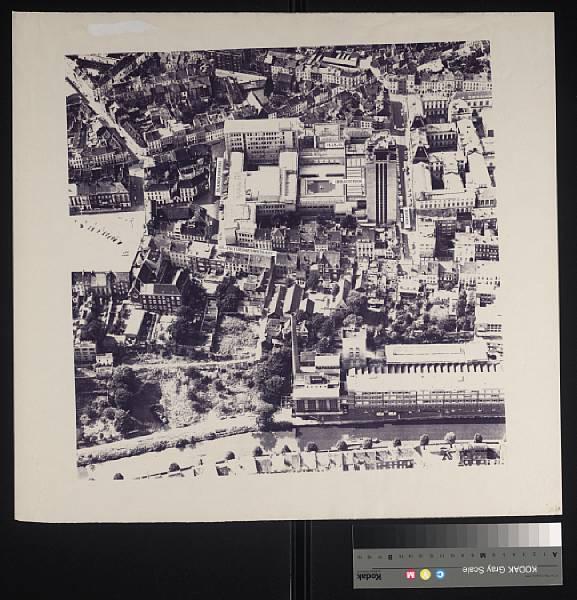Click the large white block building at center

(262, 140)
